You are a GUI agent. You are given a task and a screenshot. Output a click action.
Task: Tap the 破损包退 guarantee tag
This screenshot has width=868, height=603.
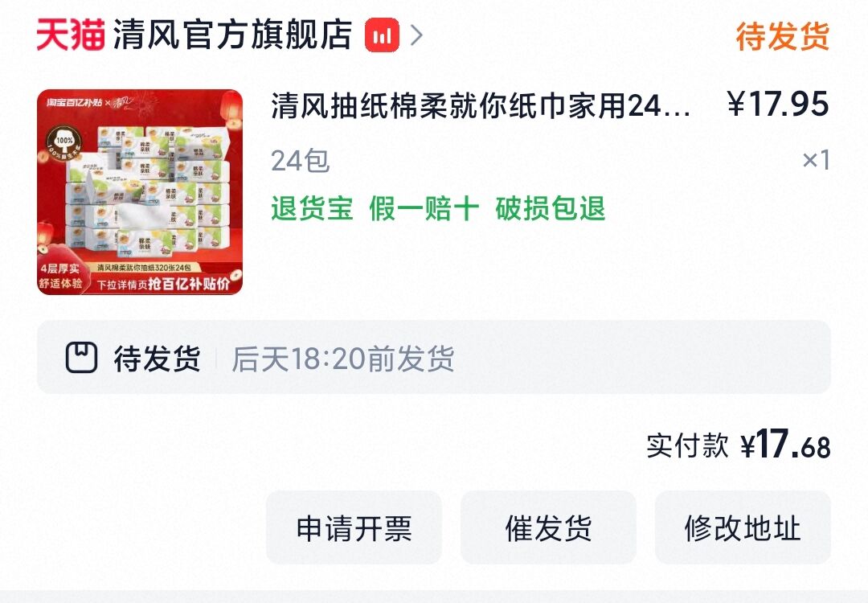551,209
